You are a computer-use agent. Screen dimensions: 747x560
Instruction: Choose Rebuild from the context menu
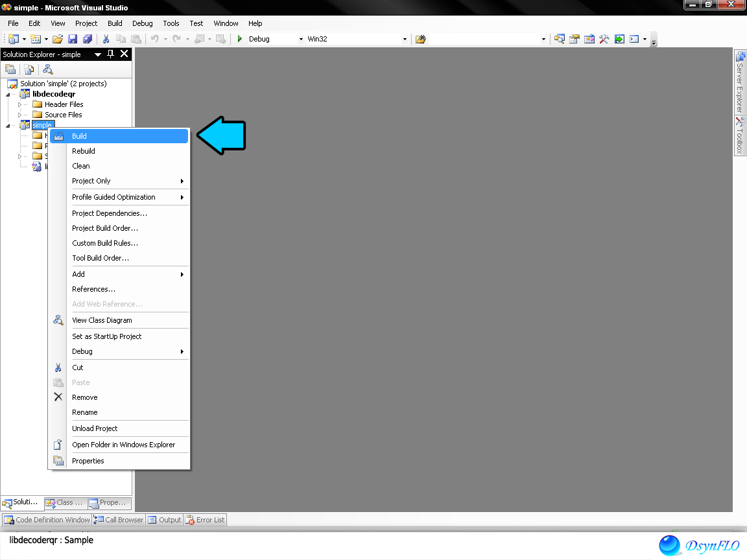click(x=119, y=151)
